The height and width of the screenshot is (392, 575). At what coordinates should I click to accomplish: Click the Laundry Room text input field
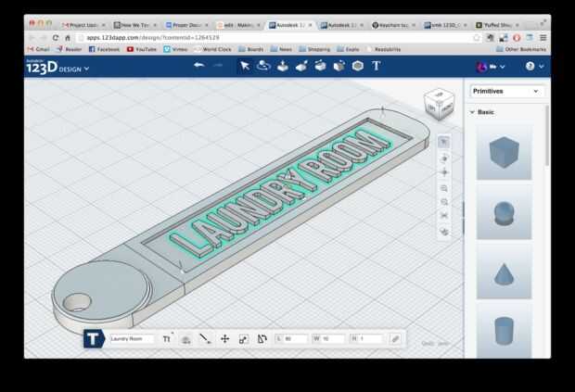click(132, 339)
